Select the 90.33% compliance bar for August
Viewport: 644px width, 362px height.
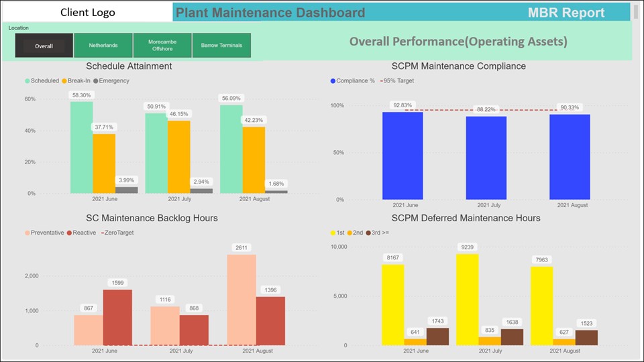point(570,157)
